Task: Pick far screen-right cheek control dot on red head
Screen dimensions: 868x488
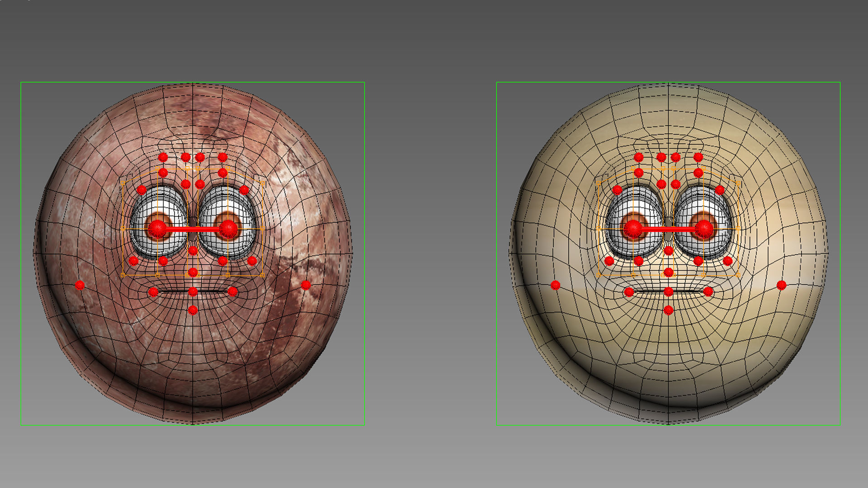Action: point(306,285)
